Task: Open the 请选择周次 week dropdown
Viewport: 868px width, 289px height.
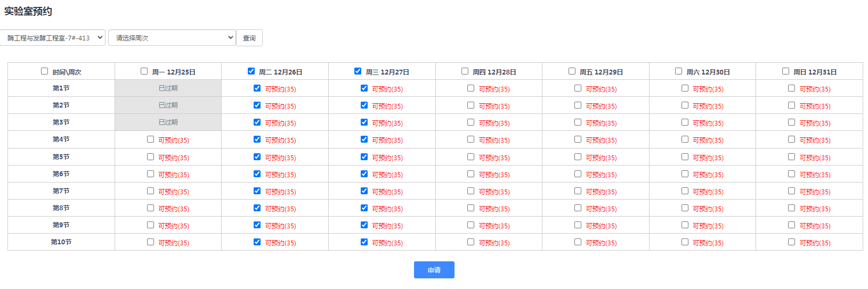Action: (x=172, y=38)
